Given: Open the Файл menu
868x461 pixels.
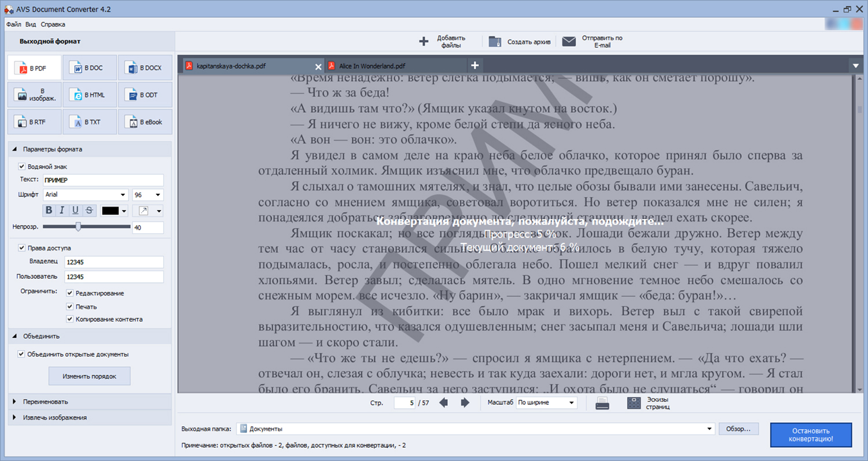Looking at the screenshot, I should click(x=14, y=24).
